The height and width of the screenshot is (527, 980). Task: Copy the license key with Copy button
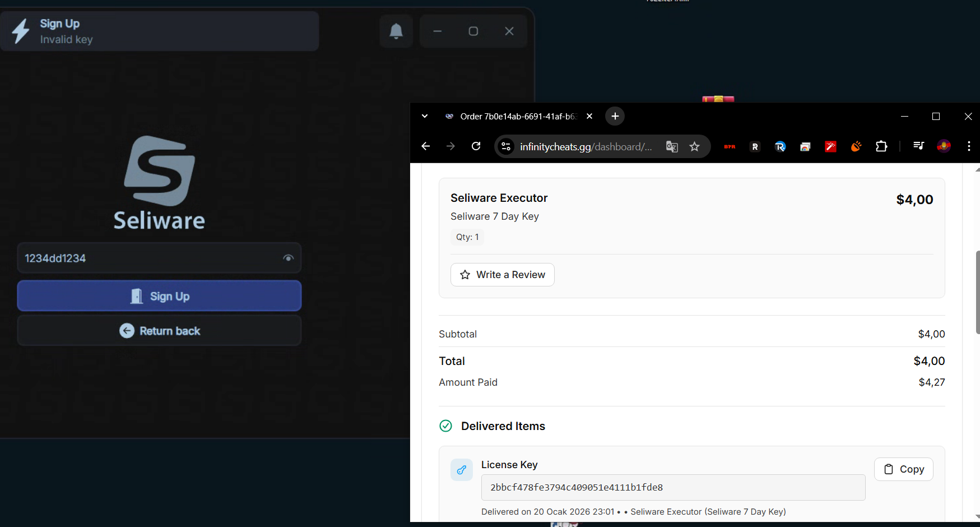904,469
